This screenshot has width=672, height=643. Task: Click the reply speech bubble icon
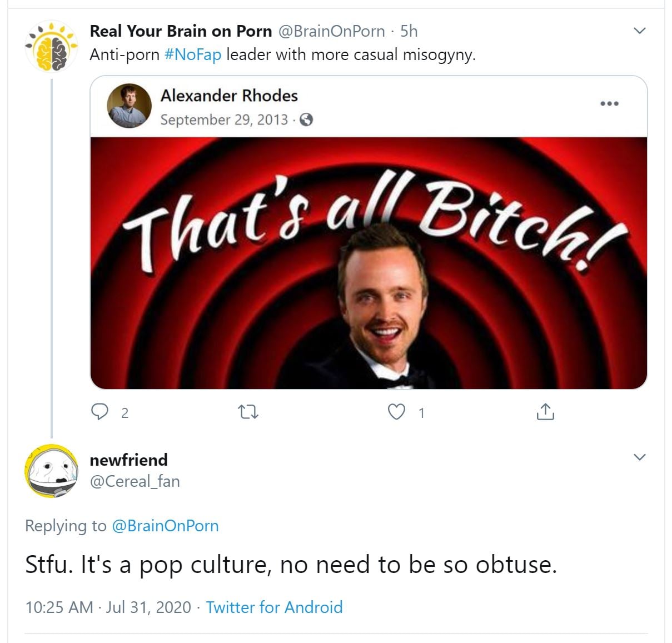[x=99, y=412]
